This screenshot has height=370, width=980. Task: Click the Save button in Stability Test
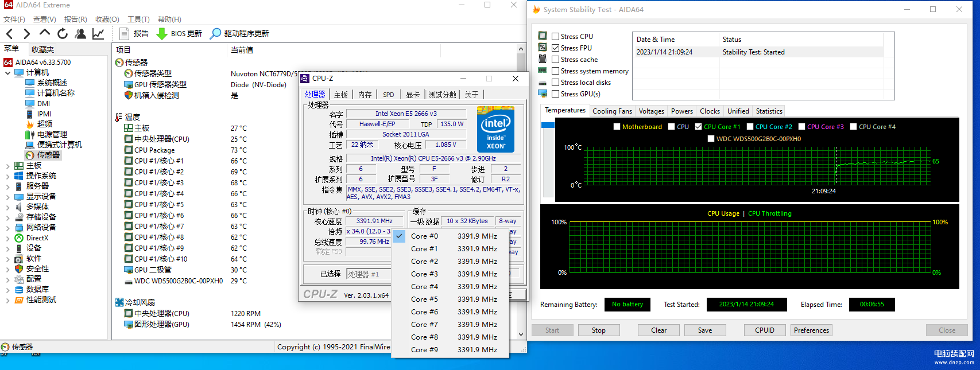pyautogui.click(x=705, y=330)
